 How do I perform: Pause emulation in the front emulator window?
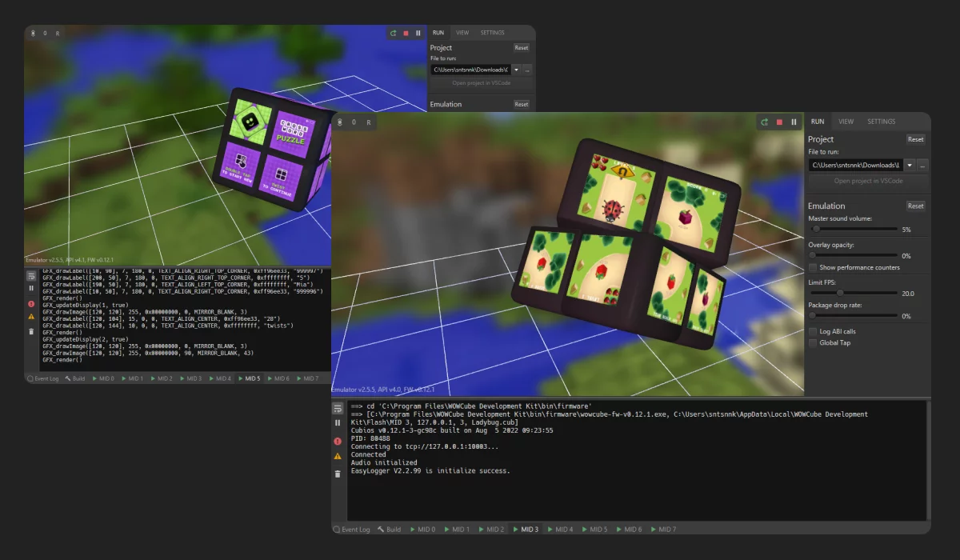coord(794,122)
